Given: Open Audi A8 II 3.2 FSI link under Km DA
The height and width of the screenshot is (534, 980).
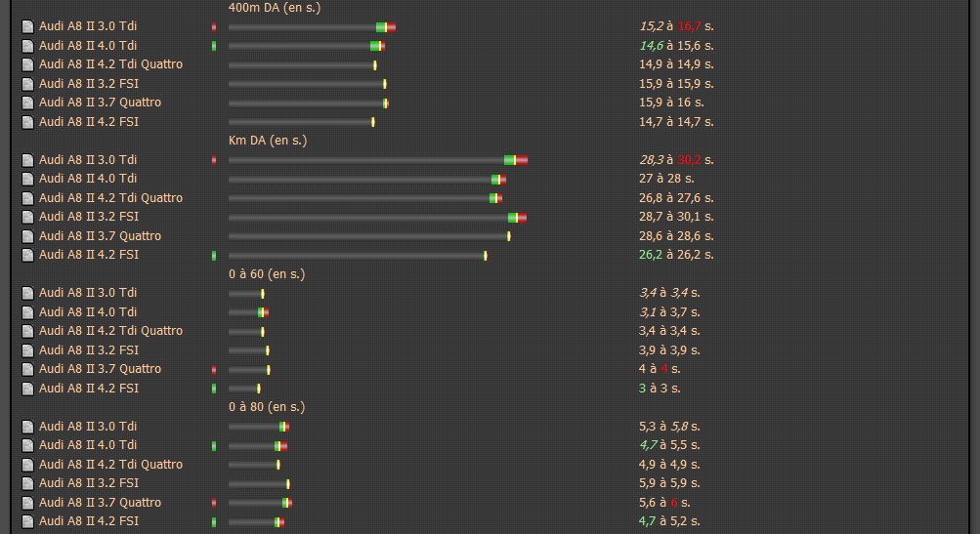Looking at the screenshot, I should 89,217.
